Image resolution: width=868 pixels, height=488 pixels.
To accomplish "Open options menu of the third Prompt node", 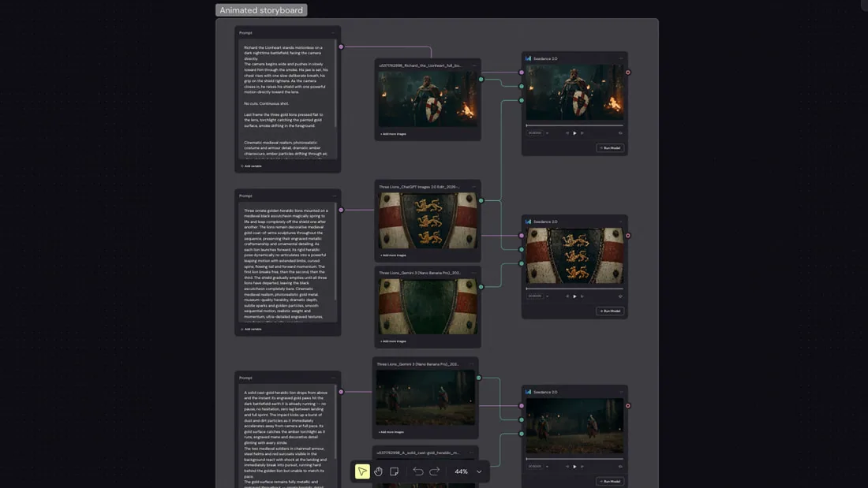I will point(333,378).
